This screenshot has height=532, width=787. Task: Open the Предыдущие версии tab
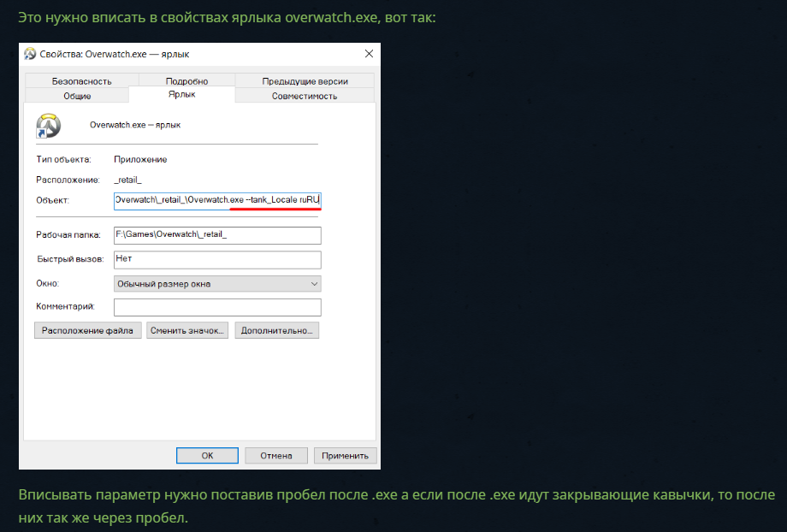click(305, 80)
